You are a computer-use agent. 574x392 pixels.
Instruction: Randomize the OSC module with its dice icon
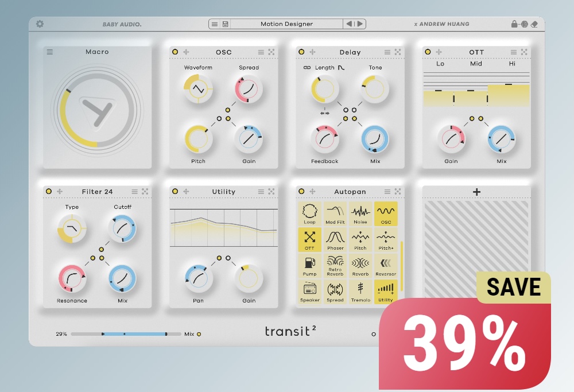pyautogui.click(x=272, y=52)
